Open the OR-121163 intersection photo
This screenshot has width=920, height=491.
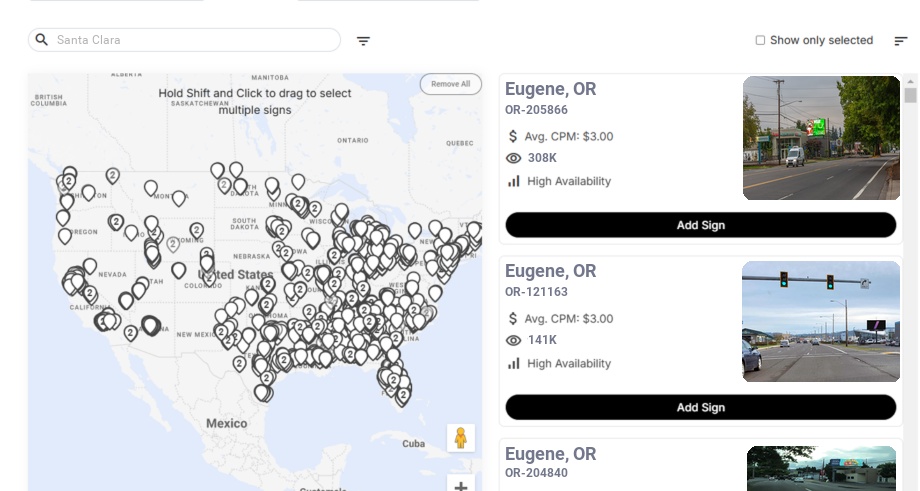[x=821, y=321]
